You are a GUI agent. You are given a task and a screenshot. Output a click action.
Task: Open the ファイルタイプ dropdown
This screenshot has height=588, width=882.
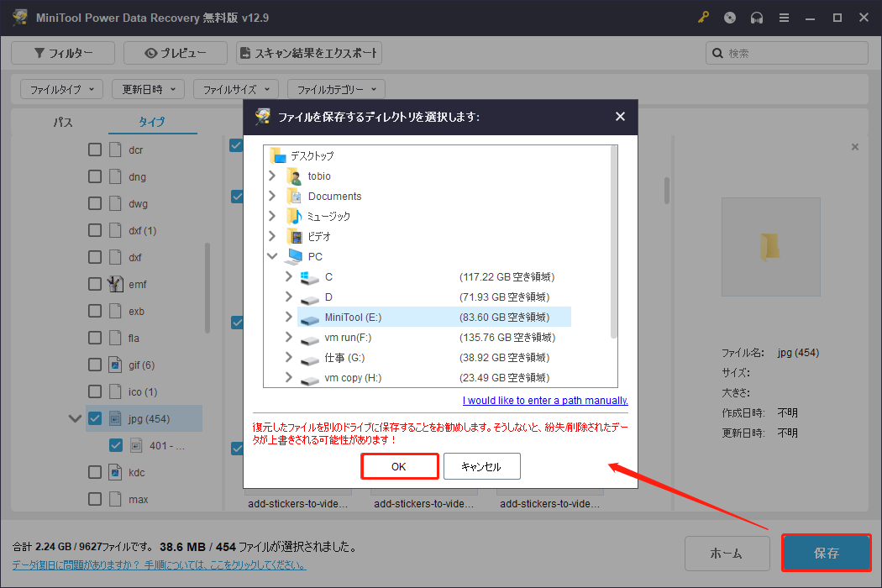pos(62,90)
